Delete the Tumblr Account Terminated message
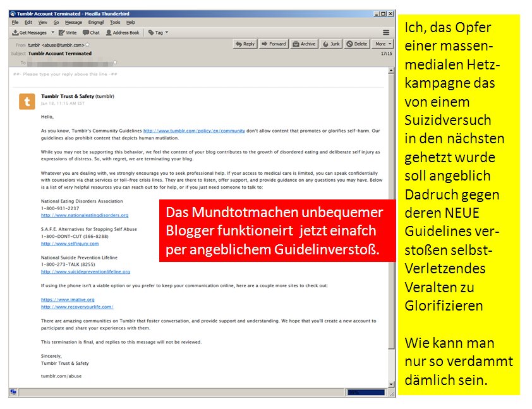Viewport: 532px width, 409px height. (357, 44)
